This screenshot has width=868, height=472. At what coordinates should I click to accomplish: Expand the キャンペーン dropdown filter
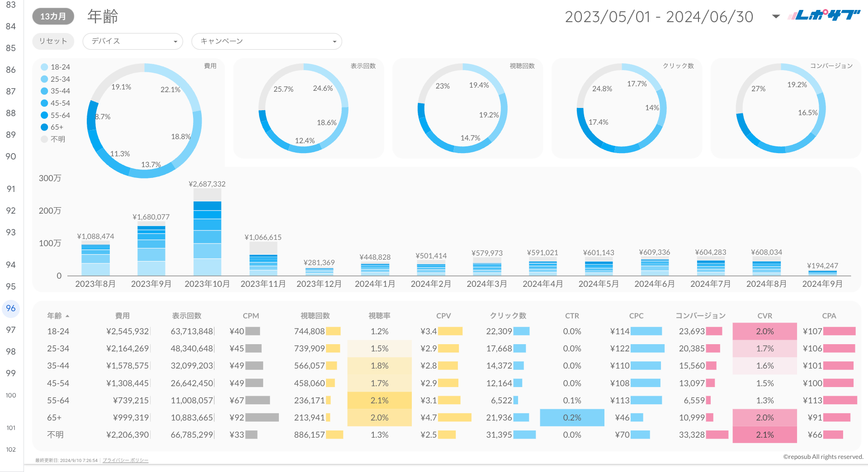pyautogui.click(x=266, y=42)
